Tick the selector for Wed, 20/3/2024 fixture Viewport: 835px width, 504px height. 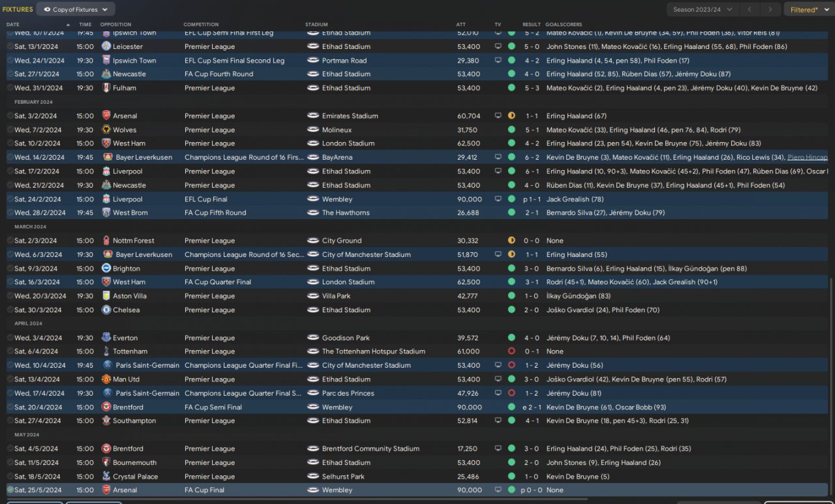click(x=10, y=296)
